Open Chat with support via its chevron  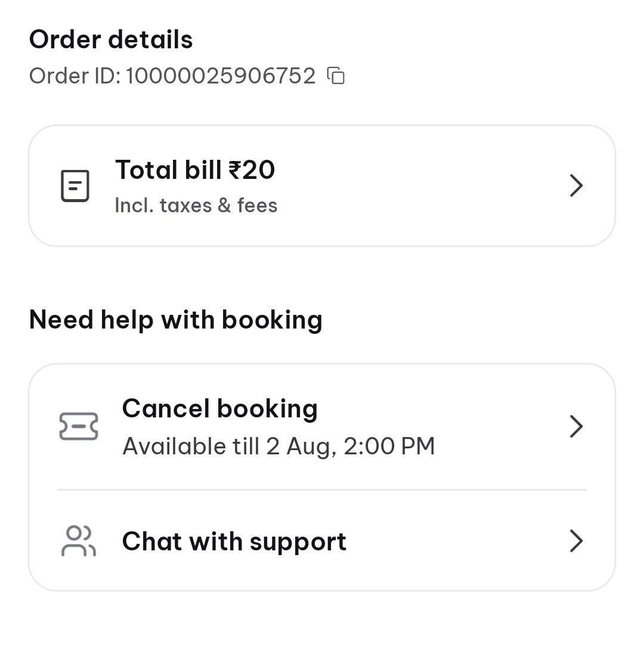[x=576, y=541]
